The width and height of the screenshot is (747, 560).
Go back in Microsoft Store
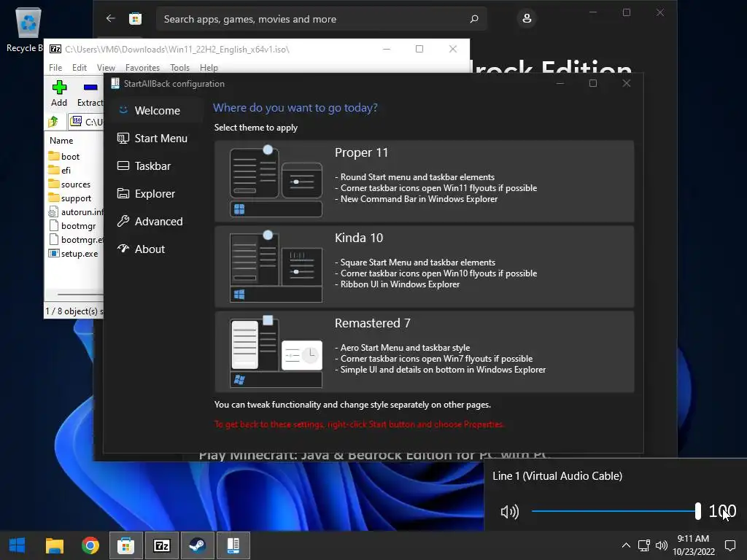111,18
